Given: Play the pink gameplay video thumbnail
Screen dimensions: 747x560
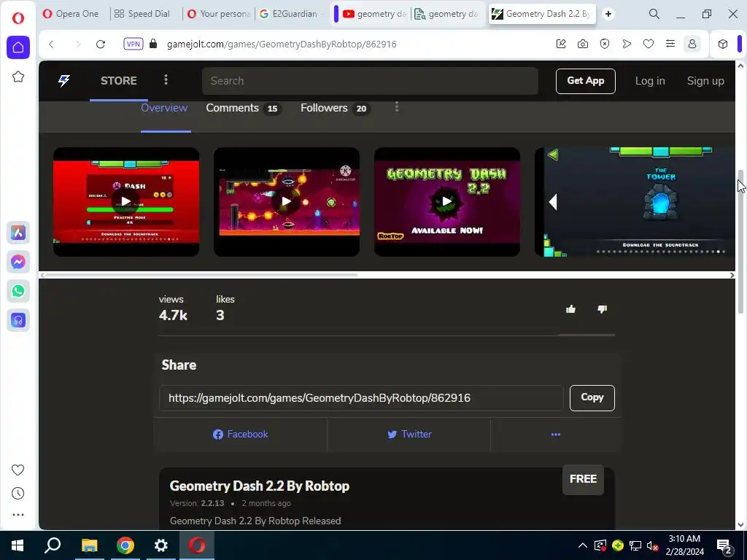Looking at the screenshot, I should (x=286, y=201).
